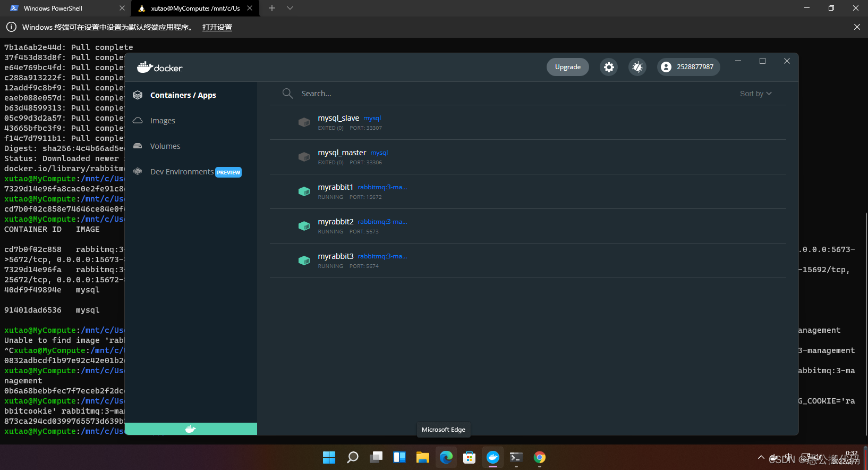Click the Docker engine status whale icon

pyautogui.click(x=191, y=429)
